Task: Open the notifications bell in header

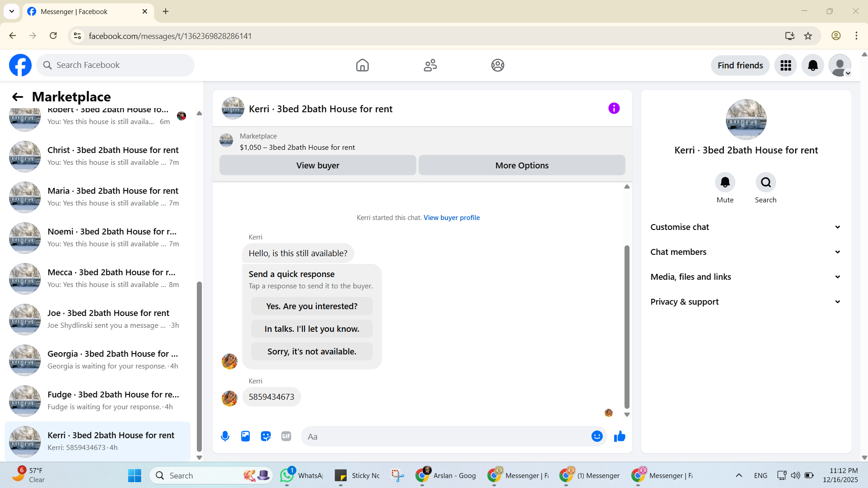Action: tap(813, 66)
